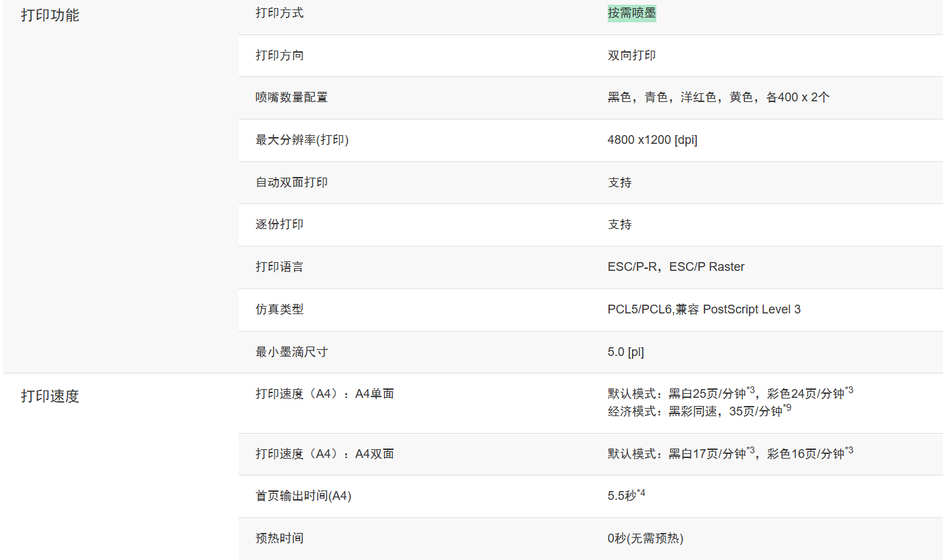Open footnote *4 next to 5.5秒

(641, 493)
